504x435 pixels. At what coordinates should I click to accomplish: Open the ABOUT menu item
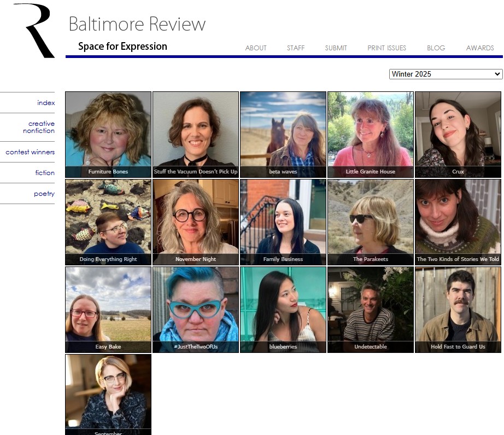pyautogui.click(x=256, y=48)
